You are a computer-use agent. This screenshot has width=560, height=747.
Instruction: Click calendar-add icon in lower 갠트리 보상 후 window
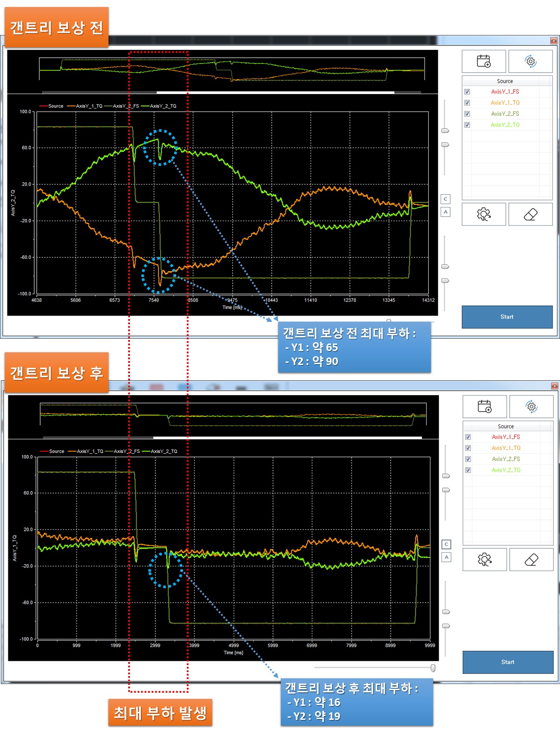coord(484,407)
